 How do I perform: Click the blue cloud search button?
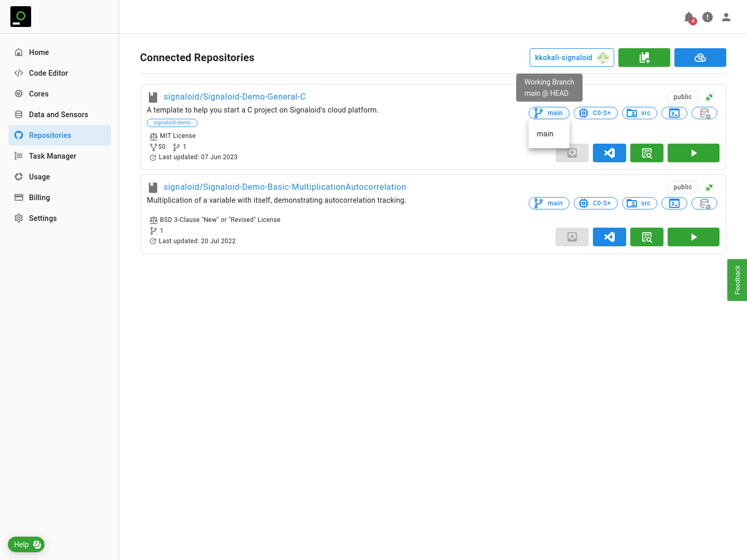[700, 58]
